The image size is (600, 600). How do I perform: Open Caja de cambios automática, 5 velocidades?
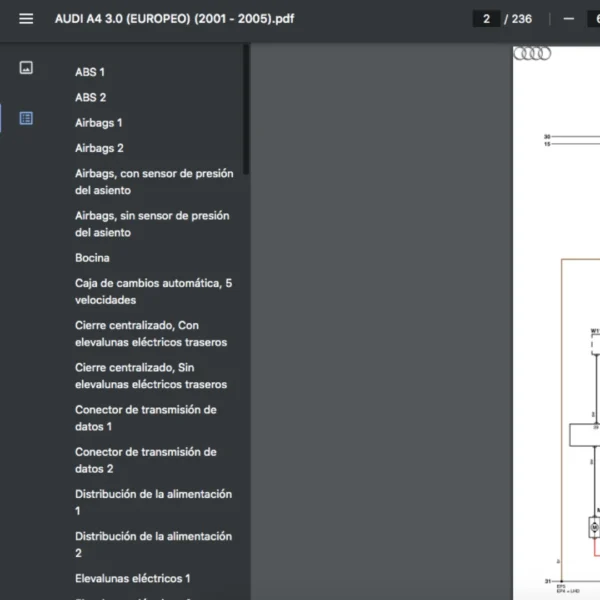[x=153, y=291]
